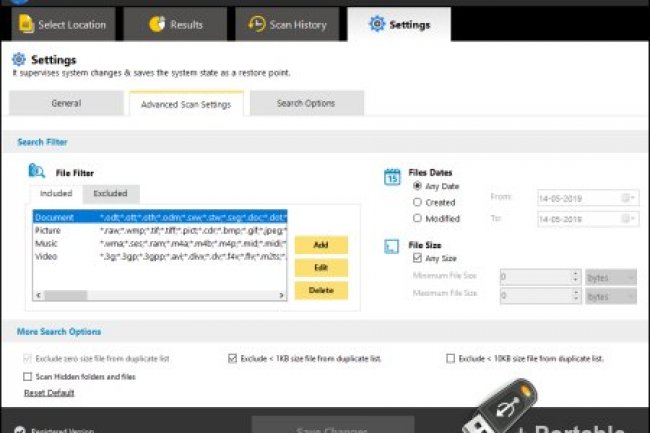
Task: Select the Modified date radio button
Action: 417,218
